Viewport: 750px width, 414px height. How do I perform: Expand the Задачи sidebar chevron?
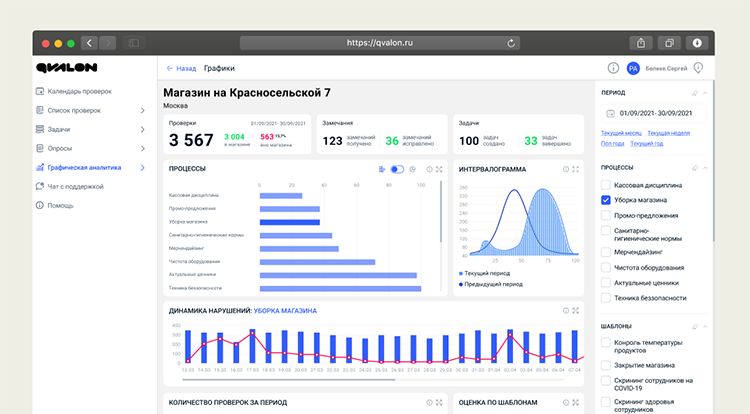[143, 129]
